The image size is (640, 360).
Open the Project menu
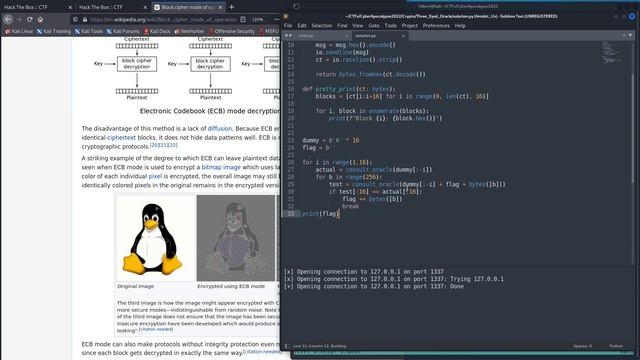pos(409,26)
